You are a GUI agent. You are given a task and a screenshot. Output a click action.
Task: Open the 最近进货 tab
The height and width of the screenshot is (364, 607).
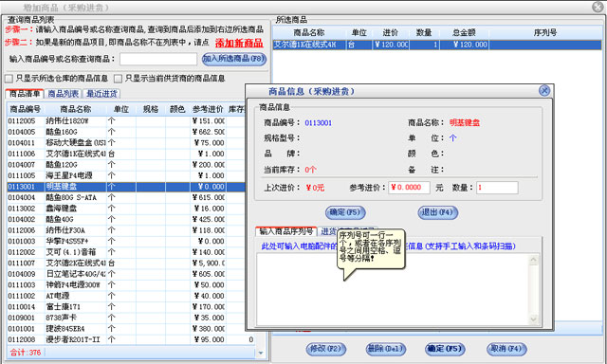101,94
